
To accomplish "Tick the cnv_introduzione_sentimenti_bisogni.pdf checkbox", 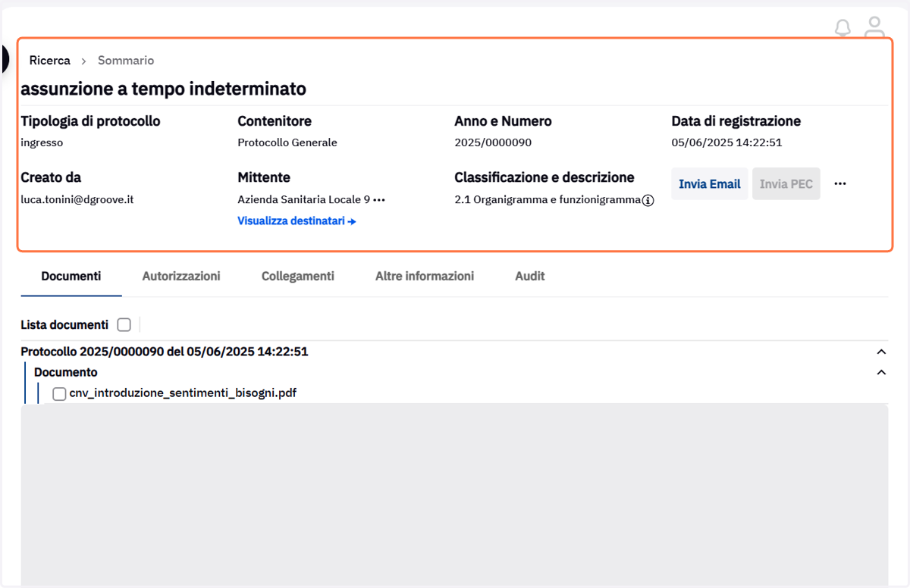I will (x=59, y=394).
